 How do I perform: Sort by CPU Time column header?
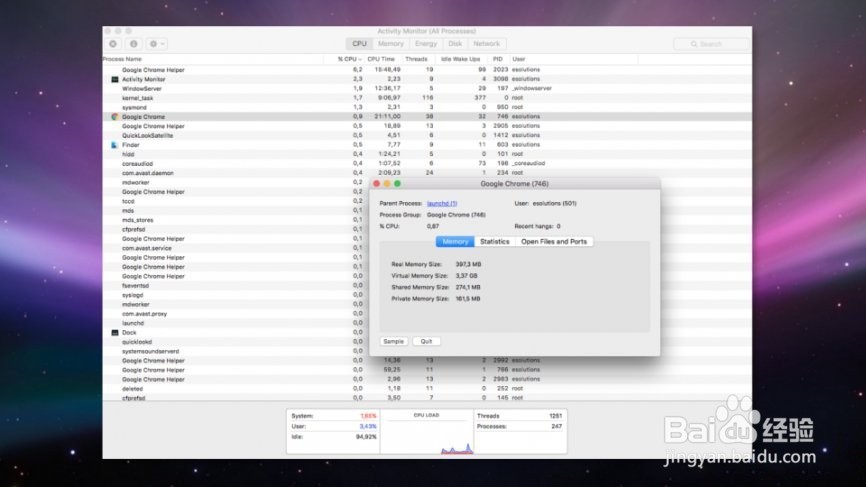(x=381, y=59)
